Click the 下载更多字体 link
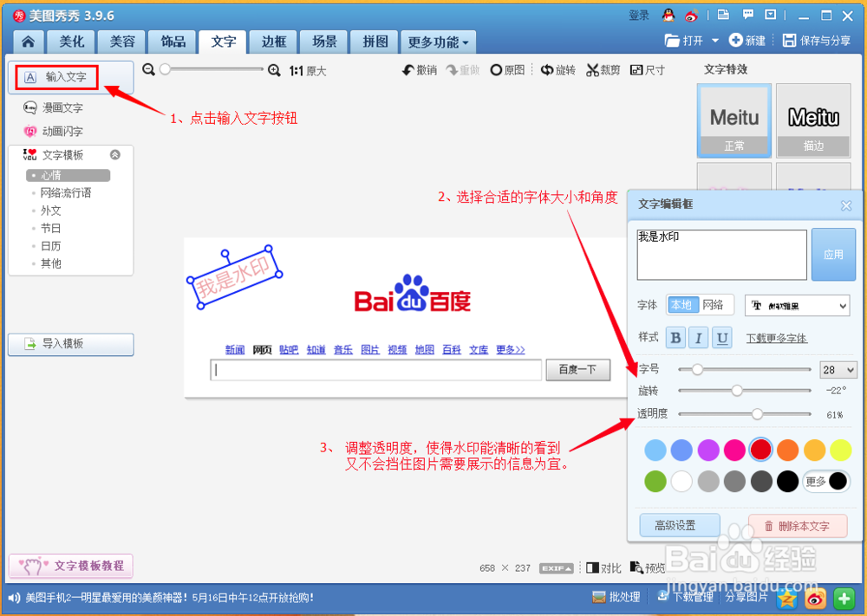 click(776, 338)
